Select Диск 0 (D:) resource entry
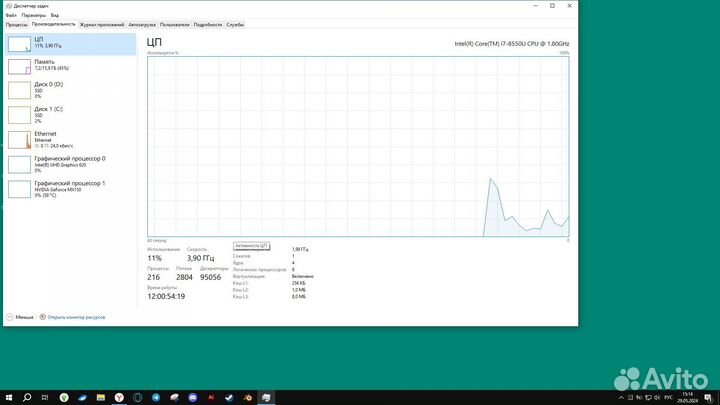Screen dimensions: 720x405 tap(71, 90)
